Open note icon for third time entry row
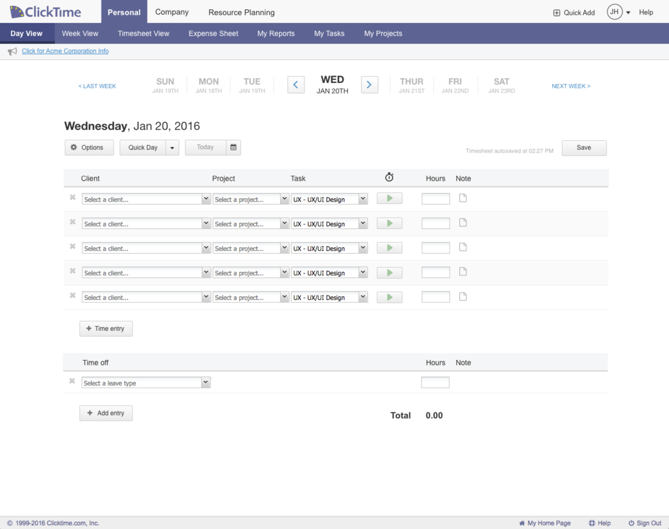Viewport: 669px width, 529px height. click(x=463, y=247)
